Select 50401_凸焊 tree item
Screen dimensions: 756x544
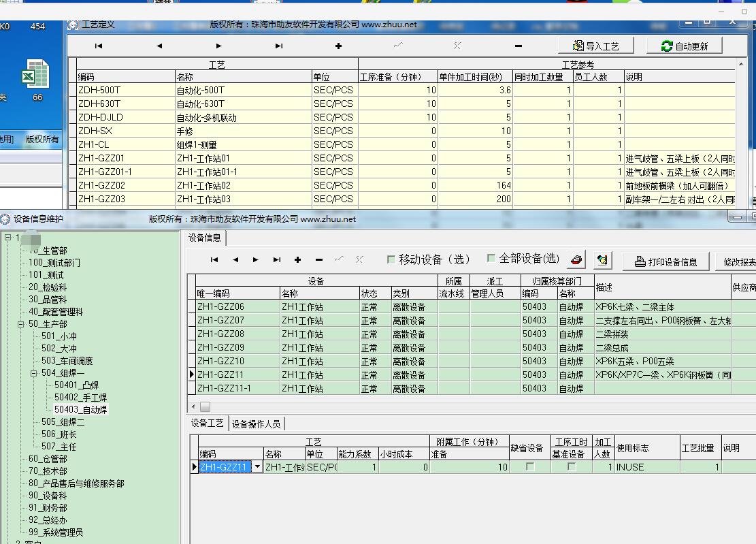[x=77, y=385]
